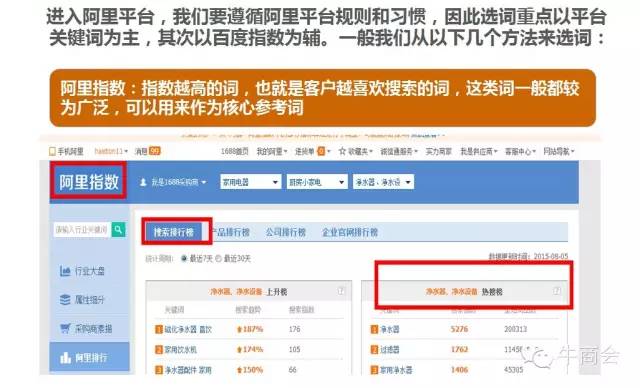Click the 手机阿里 link
Viewport: 640px width, 388px height.
point(70,151)
